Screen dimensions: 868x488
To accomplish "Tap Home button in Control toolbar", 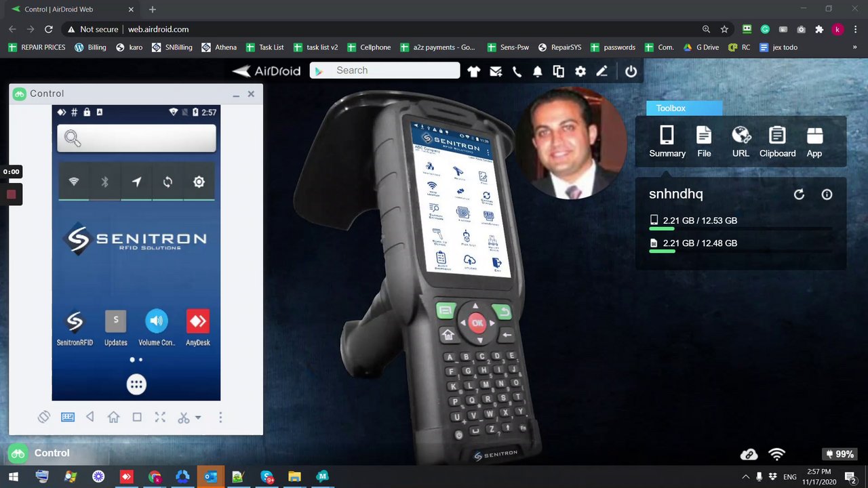I will [113, 418].
